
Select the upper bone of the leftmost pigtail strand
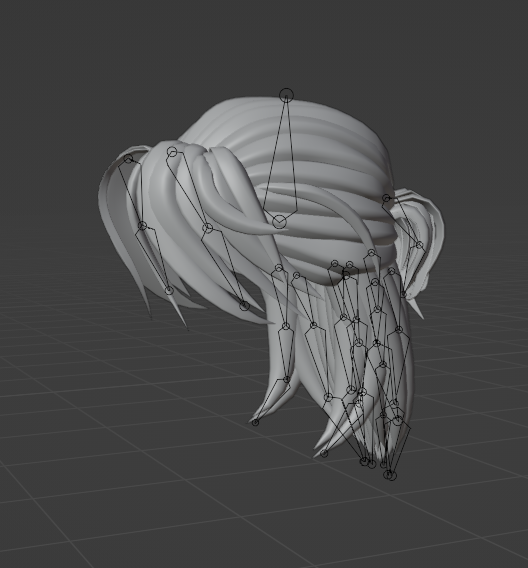pos(133,192)
